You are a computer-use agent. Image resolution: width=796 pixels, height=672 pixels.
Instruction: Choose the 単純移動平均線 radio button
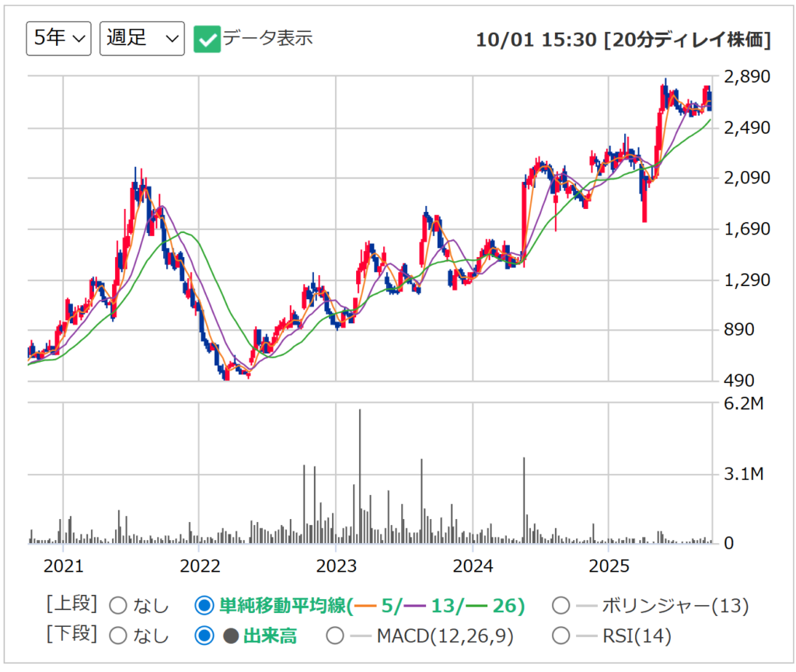204,605
